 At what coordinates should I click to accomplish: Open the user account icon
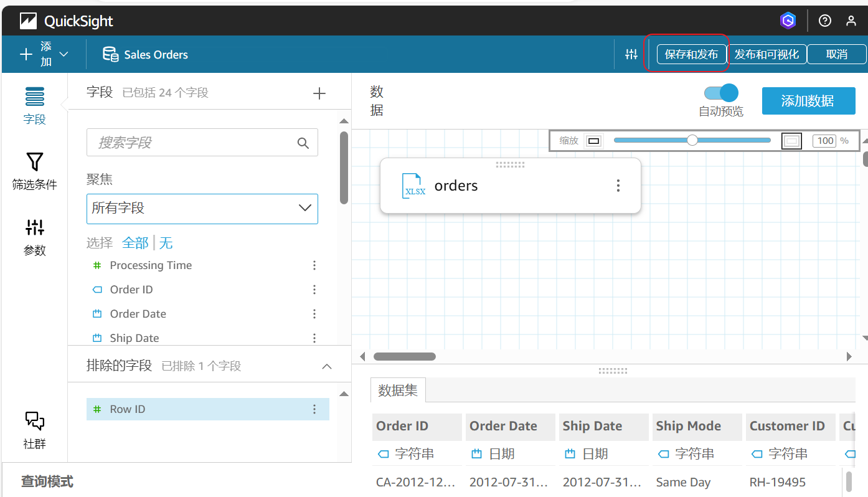(851, 21)
